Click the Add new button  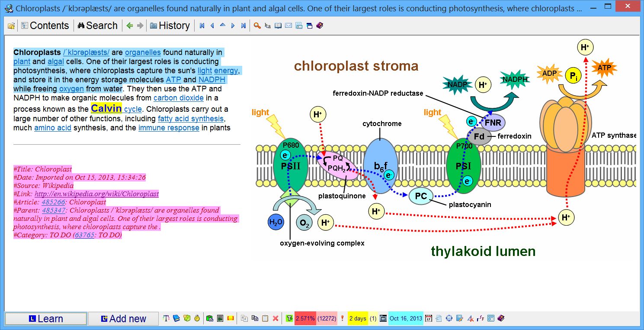click(x=123, y=319)
